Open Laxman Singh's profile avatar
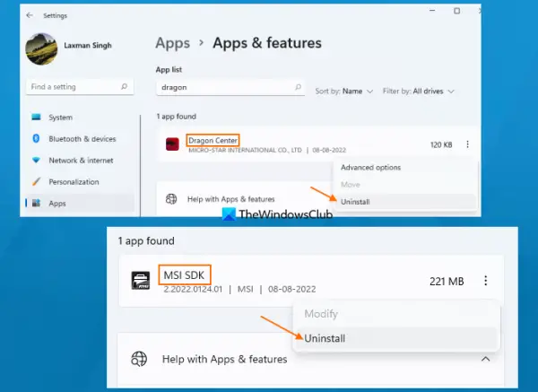 pyautogui.click(x=42, y=50)
